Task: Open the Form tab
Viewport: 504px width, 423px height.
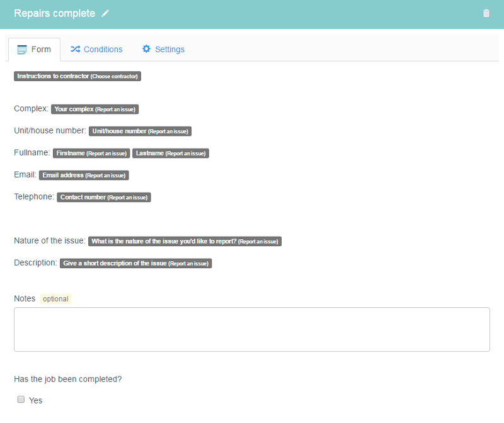Action: 34,49
